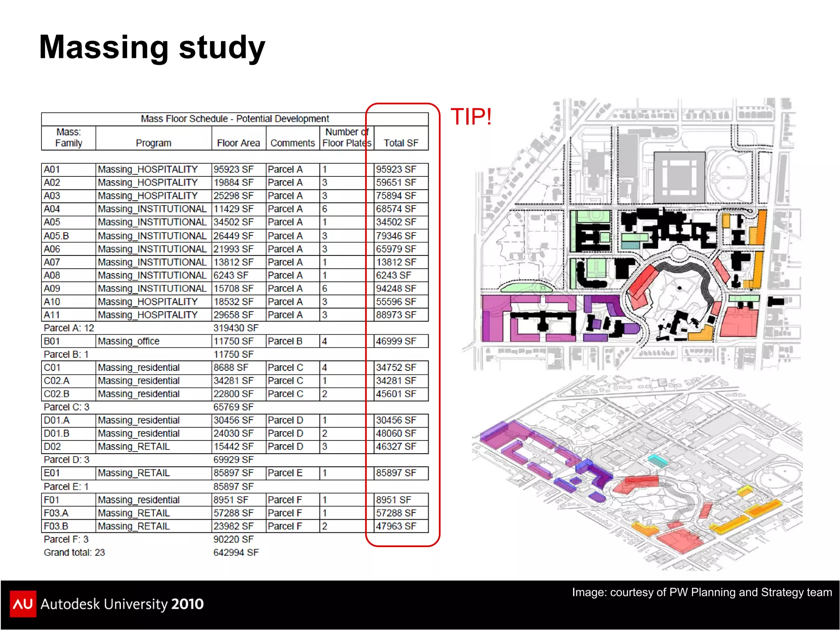Click the 8951 SF total cell
The image size is (840, 630).
click(401, 500)
